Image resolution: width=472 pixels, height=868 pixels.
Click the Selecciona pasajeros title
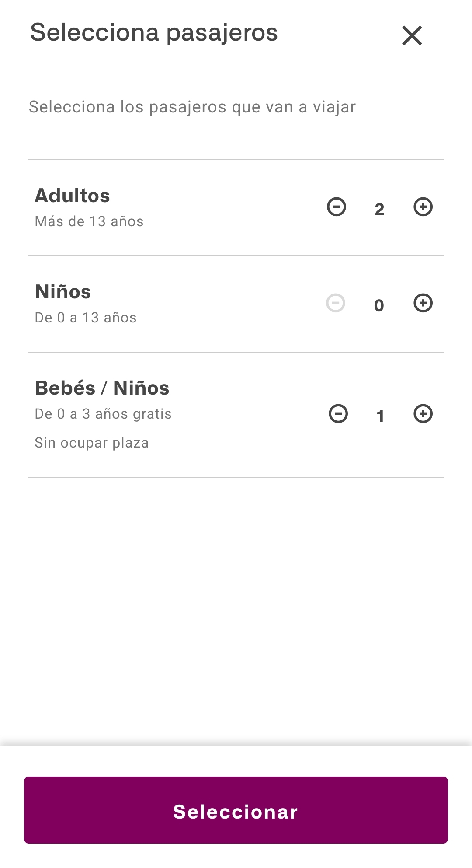[x=154, y=33]
